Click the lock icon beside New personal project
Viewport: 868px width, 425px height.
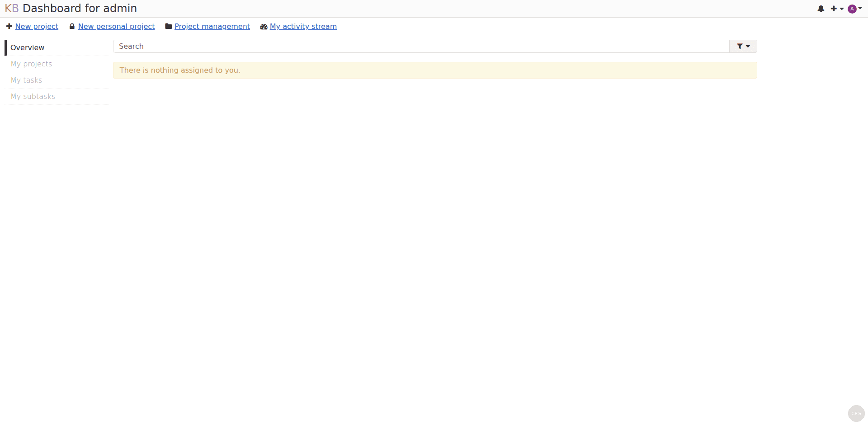click(72, 26)
